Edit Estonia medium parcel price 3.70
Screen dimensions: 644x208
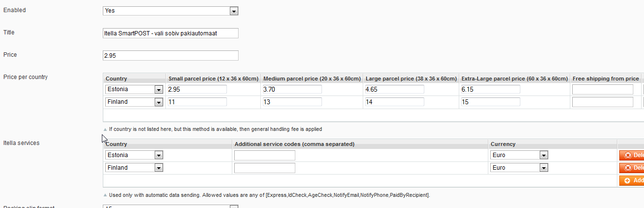click(292, 89)
